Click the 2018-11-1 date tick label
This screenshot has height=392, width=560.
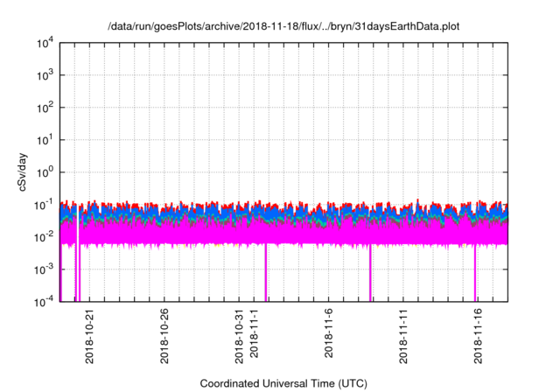[x=254, y=333]
